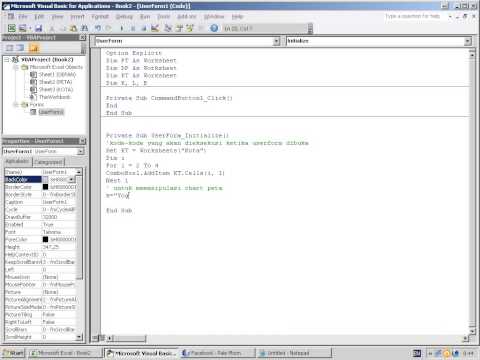Collapse the VBAProject (Book2) tree node
Viewport: 480px width, 360px height.
click(x=7, y=60)
